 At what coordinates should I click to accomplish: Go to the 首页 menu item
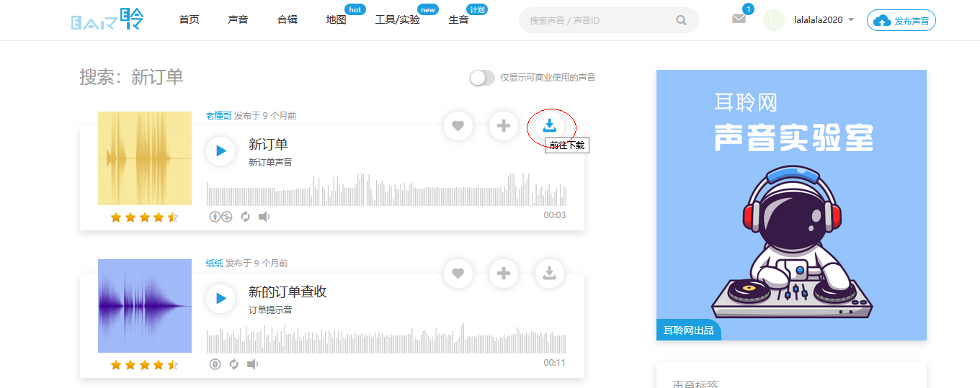190,20
